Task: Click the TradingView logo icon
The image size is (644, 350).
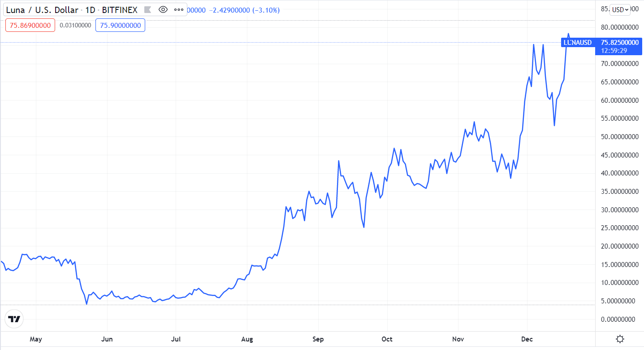Action: pos(14,319)
